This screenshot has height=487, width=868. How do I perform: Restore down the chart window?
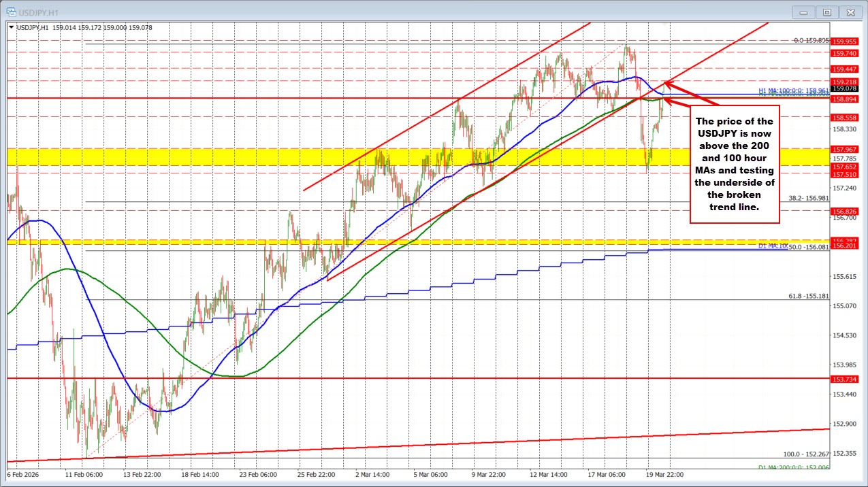pos(826,12)
